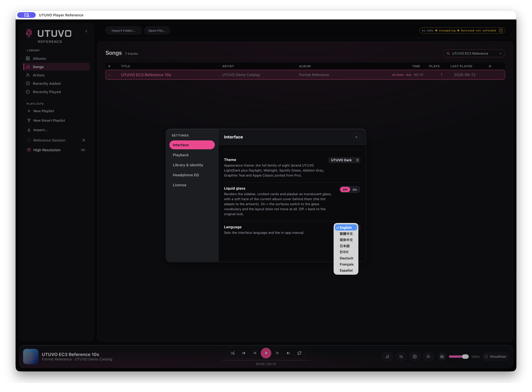Click the audio status pill showing 44.1kHz resampling

462,31
